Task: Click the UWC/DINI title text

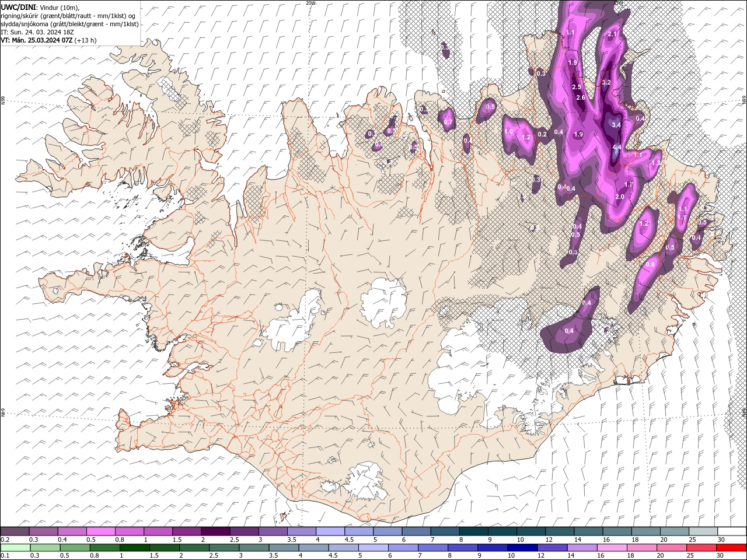Action: pos(17,6)
